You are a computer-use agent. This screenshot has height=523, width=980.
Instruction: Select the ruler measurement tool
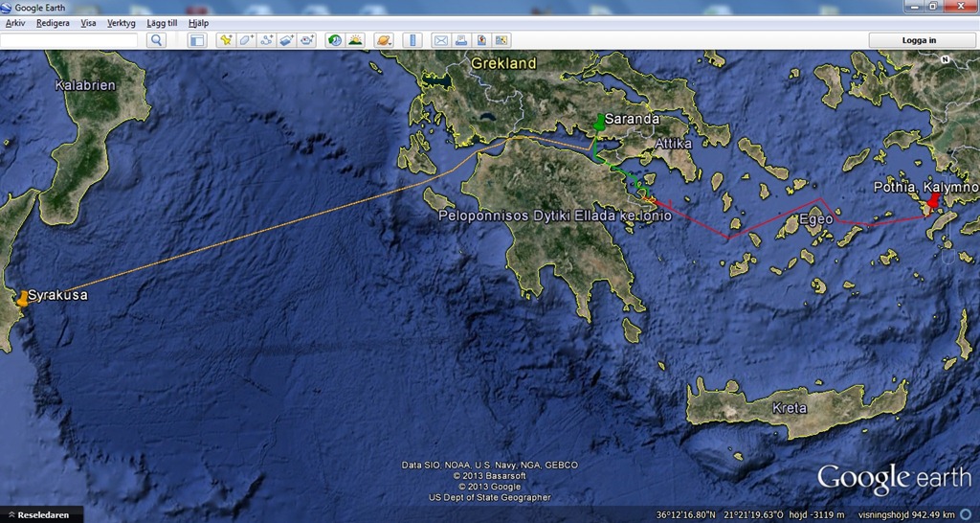click(x=412, y=40)
